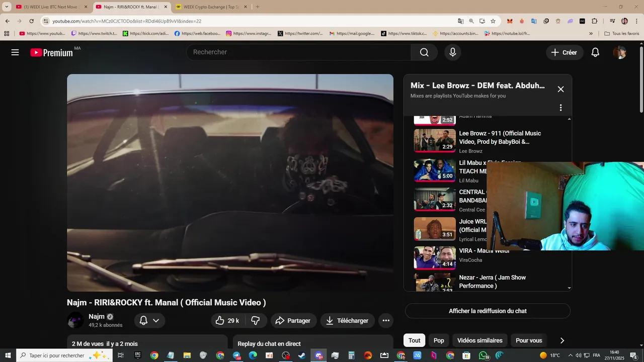Expand the 2 M de vues description box
This screenshot has width=644, height=362.
tap(147, 342)
